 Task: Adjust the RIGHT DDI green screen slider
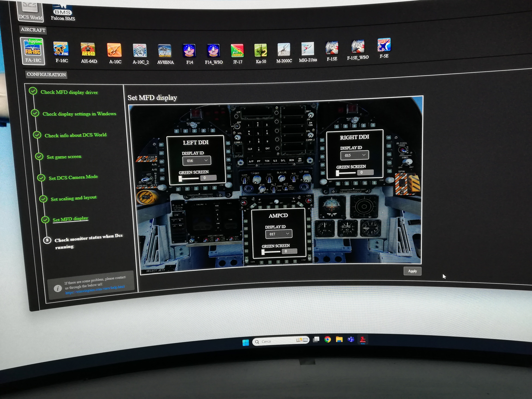[x=346, y=173]
